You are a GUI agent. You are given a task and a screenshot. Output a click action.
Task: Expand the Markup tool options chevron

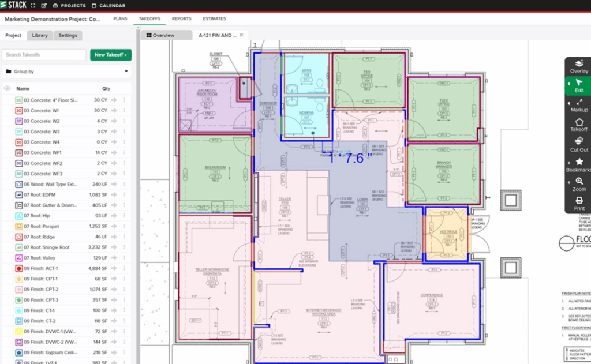point(569,104)
